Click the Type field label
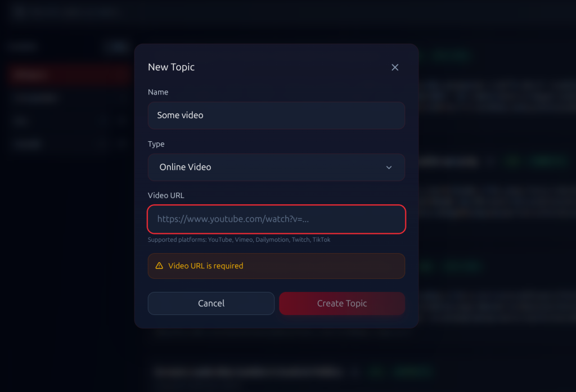Screen dimensions: 576x392 click(x=156, y=144)
